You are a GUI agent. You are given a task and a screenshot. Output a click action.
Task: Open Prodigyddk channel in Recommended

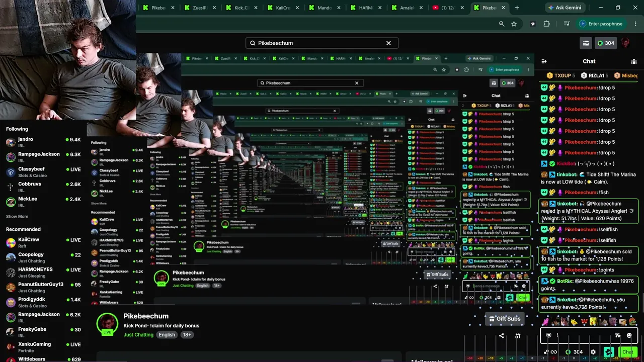[x=43, y=302]
